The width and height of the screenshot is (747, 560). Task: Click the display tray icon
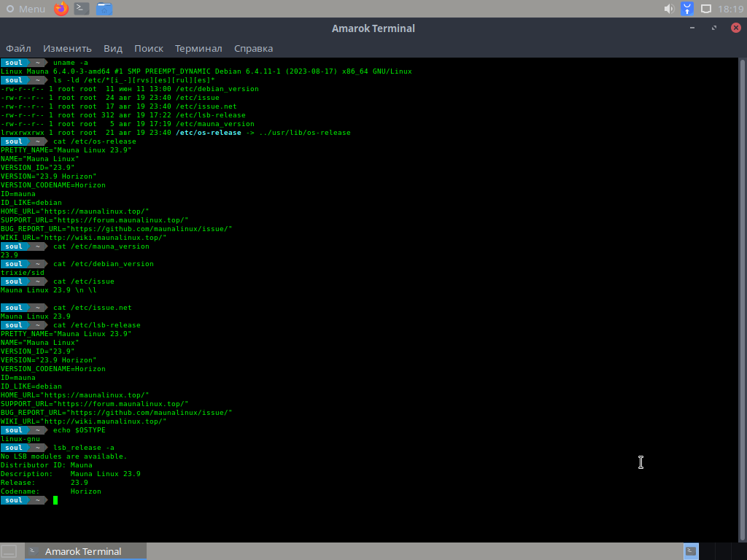click(706, 9)
